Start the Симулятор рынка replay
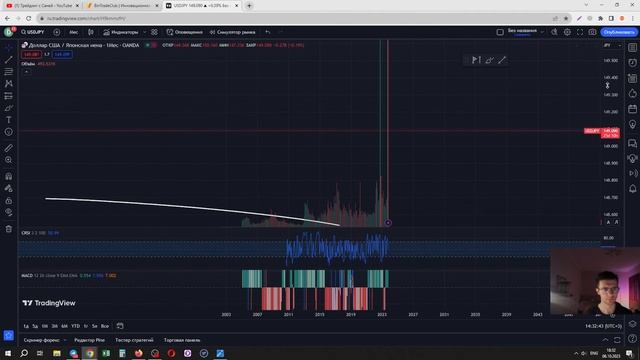 233,32
